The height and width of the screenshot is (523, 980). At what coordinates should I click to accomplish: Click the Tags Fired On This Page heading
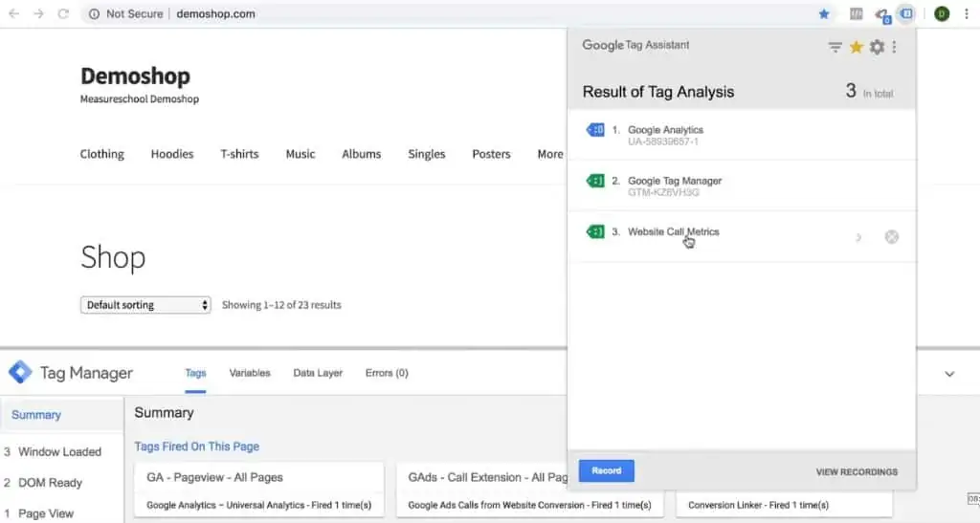[197, 447]
